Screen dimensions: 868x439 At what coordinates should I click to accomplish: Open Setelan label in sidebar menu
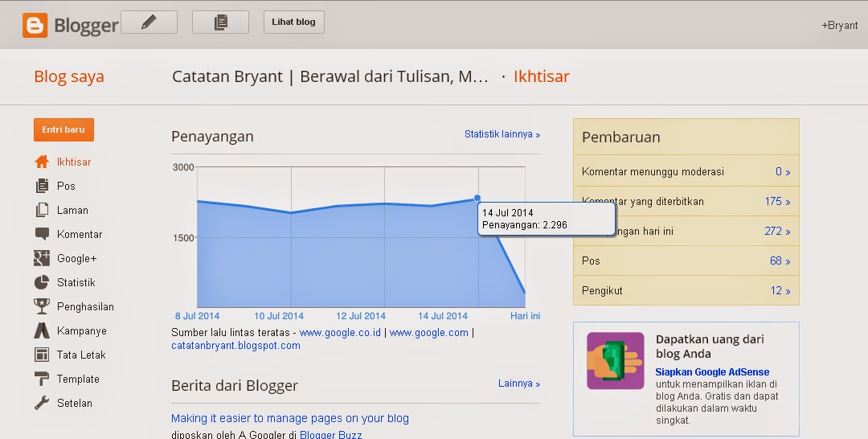point(74,403)
